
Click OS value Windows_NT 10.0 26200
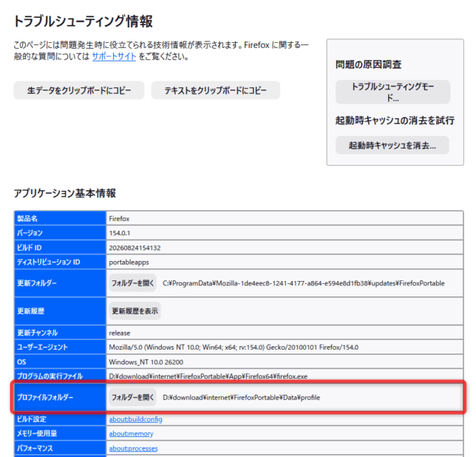146,362
